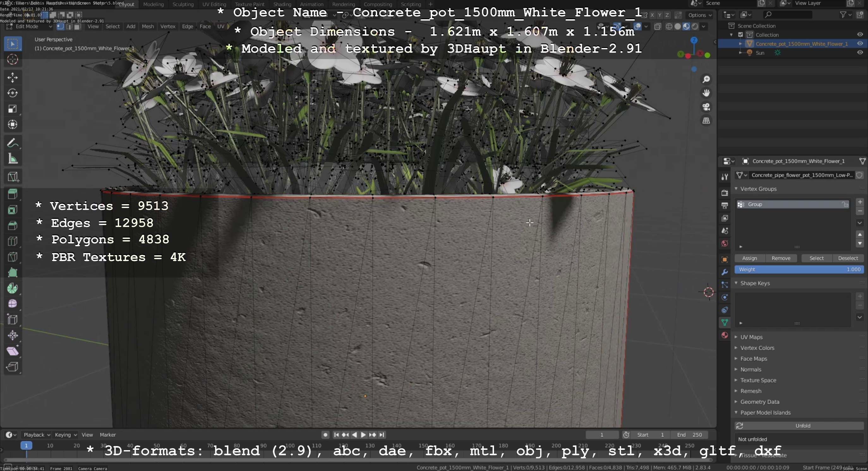Image resolution: width=868 pixels, height=471 pixels.
Task: Open the Mesh menu
Action: pyautogui.click(x=148, y=26)
